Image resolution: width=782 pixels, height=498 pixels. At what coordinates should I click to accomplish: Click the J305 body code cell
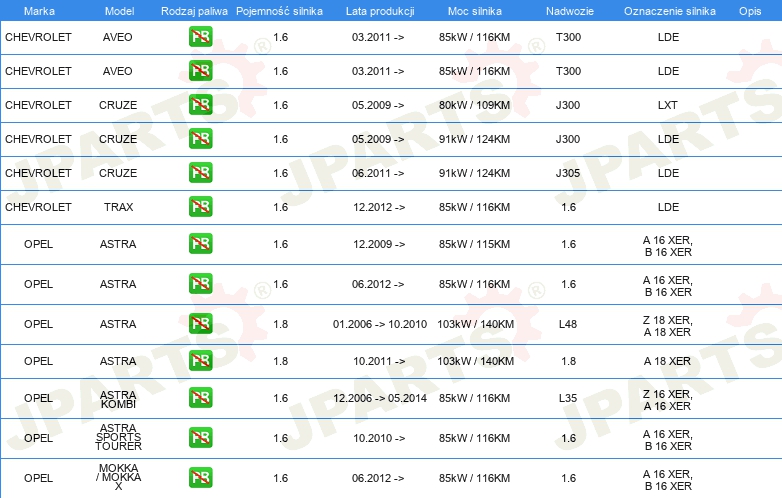568,173
